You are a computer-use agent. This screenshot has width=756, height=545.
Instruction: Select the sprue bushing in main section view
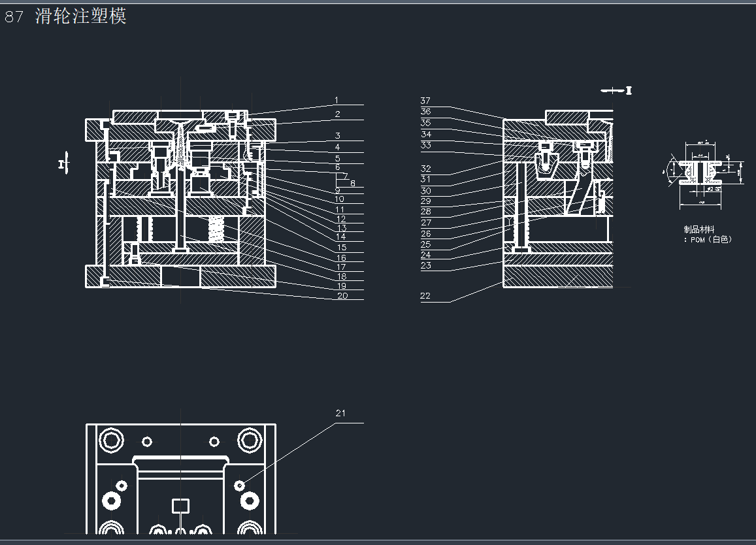pos(181,131)
